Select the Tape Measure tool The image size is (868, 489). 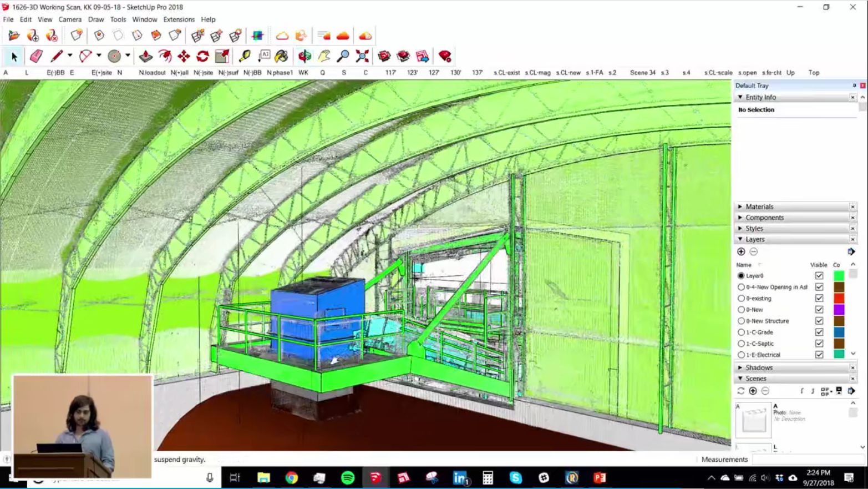pos(245,56)
